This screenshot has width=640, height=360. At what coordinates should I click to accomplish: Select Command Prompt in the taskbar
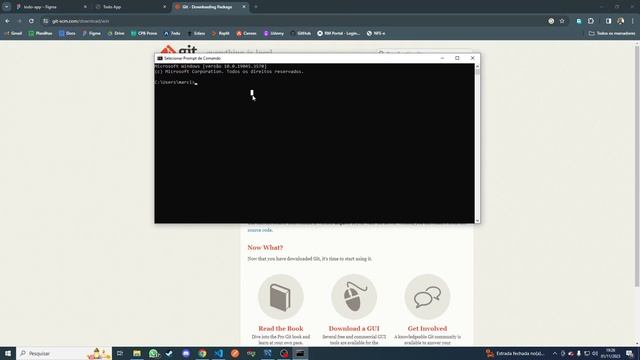click(300, 353)
